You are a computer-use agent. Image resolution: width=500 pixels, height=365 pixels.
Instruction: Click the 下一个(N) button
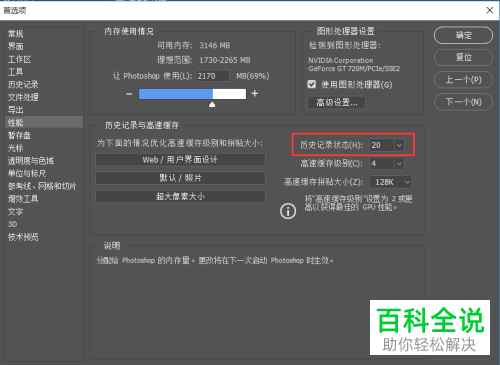pos(463,102)
